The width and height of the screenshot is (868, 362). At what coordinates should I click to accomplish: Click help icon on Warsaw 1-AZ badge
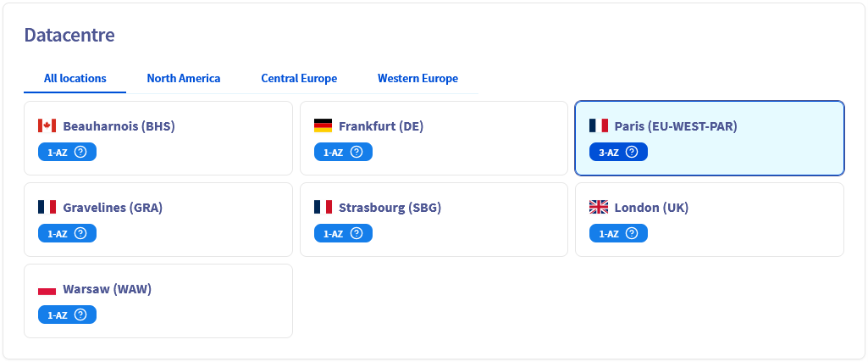pos(80,315)
